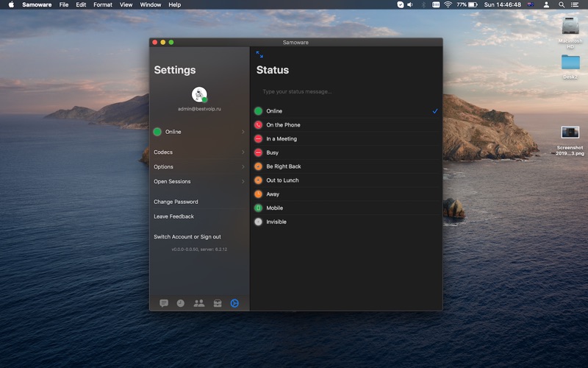This screenshot has width=588, height=368.
Task: Expand the Open Sessions chevron
Action: point(243,181)
